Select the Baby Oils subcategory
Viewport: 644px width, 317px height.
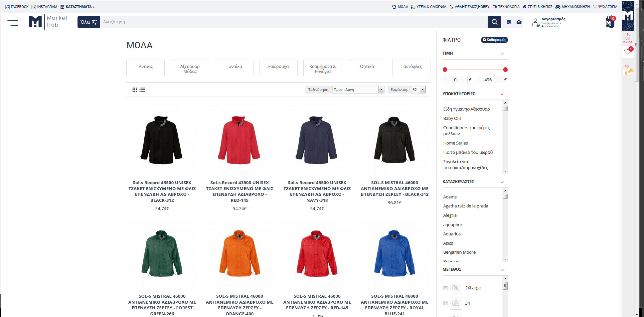point(452,118)
